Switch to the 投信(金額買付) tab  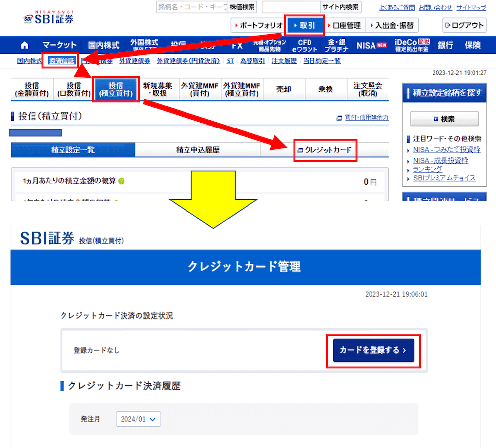[32, 89]
